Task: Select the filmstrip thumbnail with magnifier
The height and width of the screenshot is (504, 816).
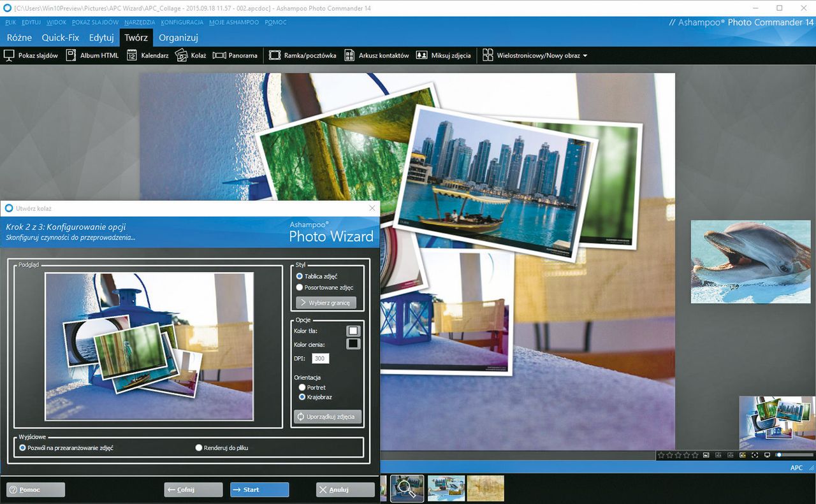Action: (x=407, y=489)
